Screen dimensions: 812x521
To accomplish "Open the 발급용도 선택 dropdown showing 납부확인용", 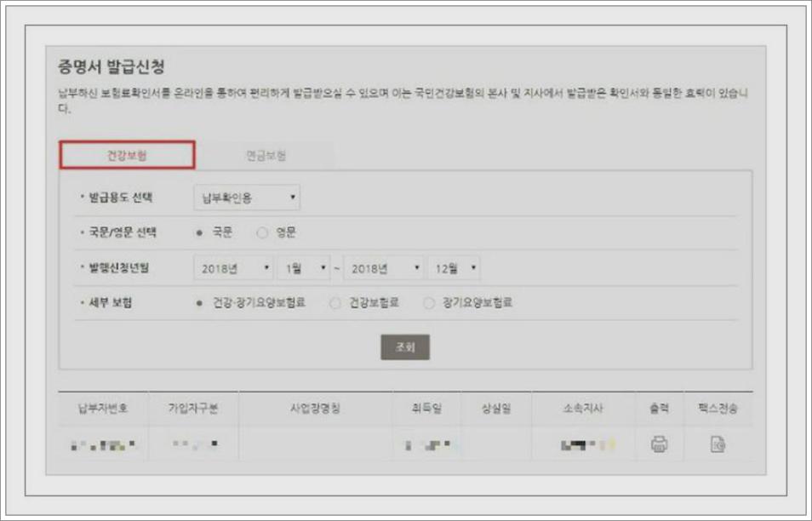I will (245, 198).
